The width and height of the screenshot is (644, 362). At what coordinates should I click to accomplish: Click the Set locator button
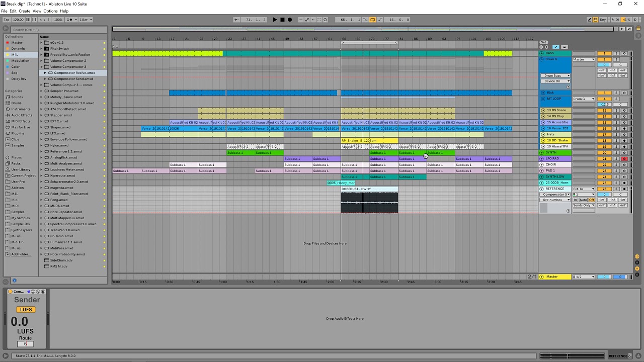coord(543,42)
